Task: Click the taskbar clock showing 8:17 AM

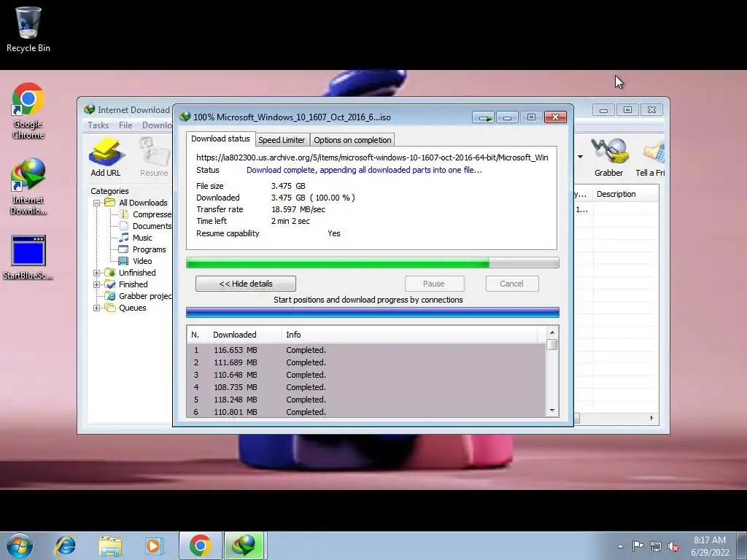Action: click(710, 546)
